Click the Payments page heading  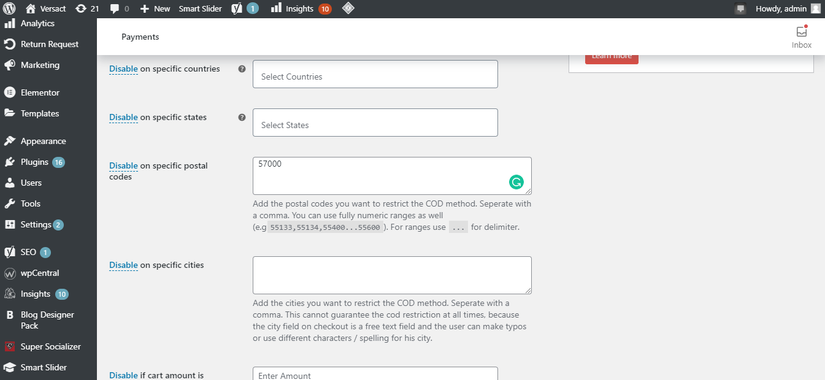coord(140,37)
